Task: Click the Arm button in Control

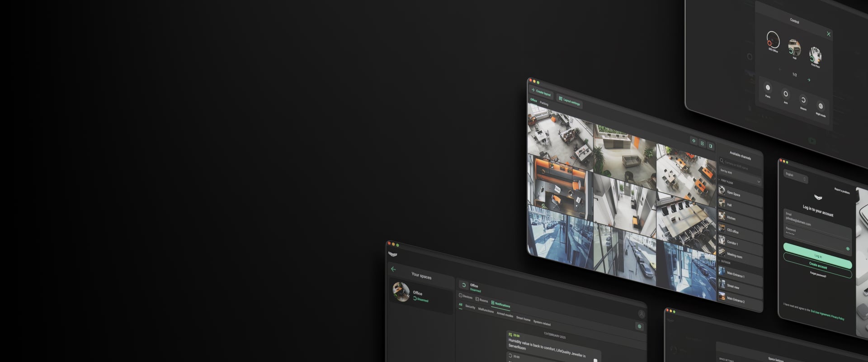Action: (x=785, y=94)
